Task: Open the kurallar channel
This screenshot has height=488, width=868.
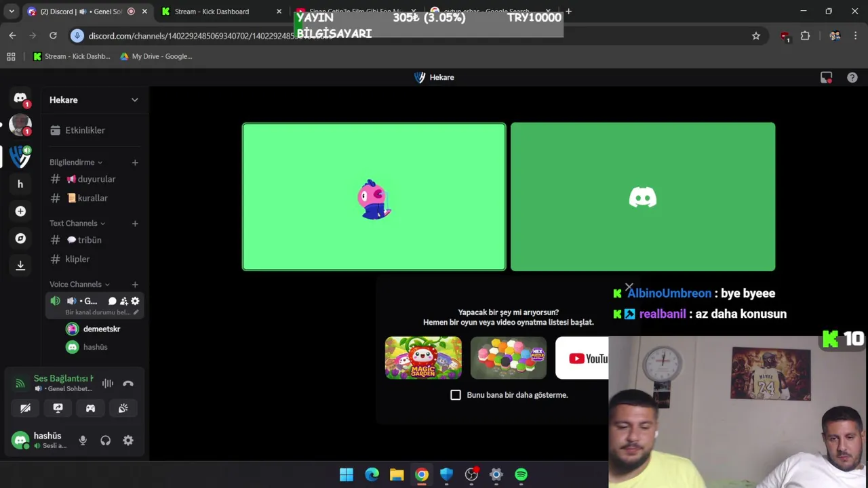Action: [94, 198]
